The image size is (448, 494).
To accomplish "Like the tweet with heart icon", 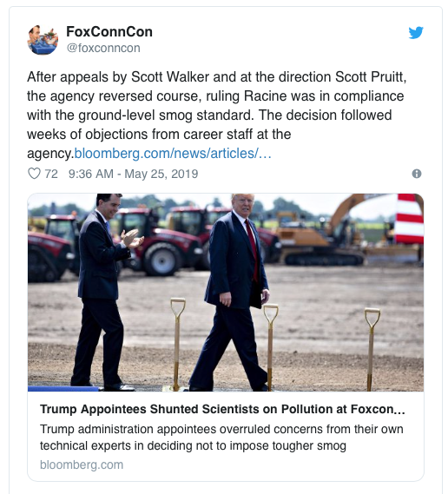I will tap(34, 174).
